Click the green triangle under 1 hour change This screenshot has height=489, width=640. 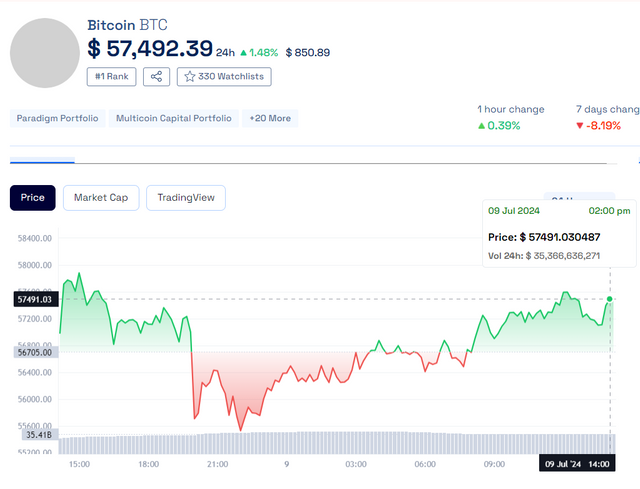(482, 126)
